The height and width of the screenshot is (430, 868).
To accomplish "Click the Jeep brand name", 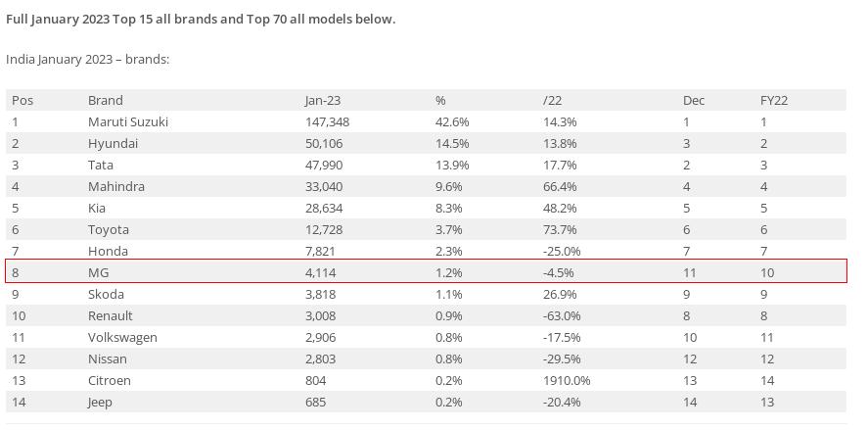I will [100, 402].
